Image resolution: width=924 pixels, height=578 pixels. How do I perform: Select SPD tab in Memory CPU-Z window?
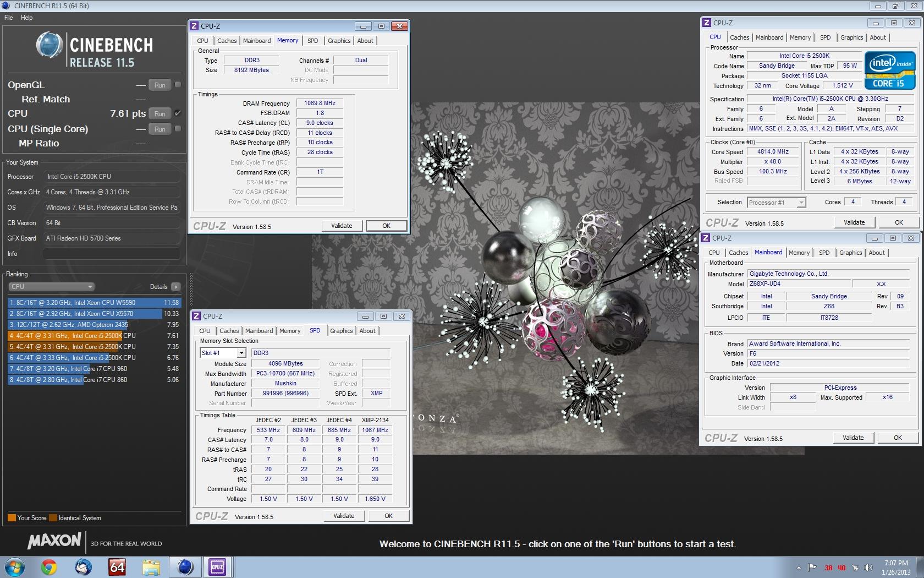pos(312,41)
